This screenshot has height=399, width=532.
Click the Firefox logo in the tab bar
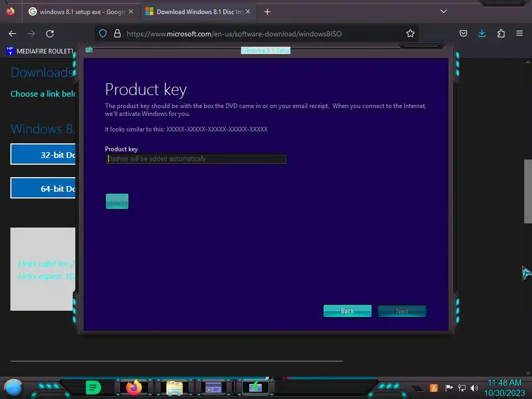pos(10,11)
